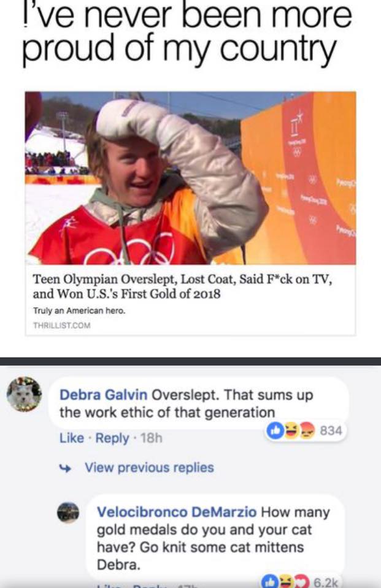This screenshot has height=588, width=381.
Task: Click the 18h timestamp on Debra's comment
Action: (x=152, y=438)
